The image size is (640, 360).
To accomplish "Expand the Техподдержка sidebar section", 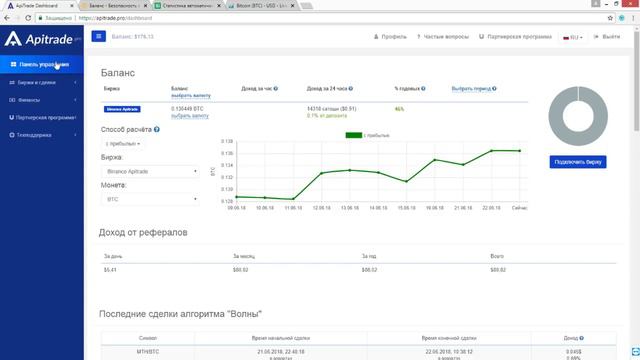I will click(x=42, y=135).
